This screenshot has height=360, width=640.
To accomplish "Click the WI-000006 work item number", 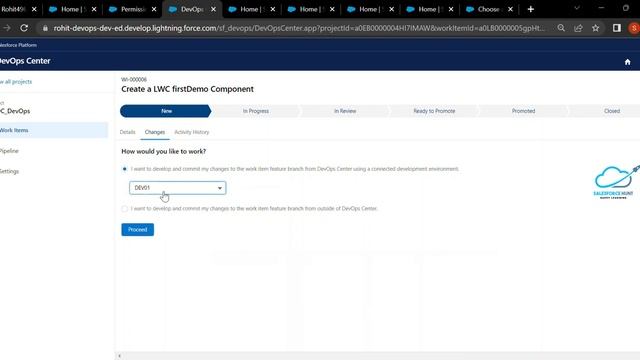I will (x=134, y=79).
